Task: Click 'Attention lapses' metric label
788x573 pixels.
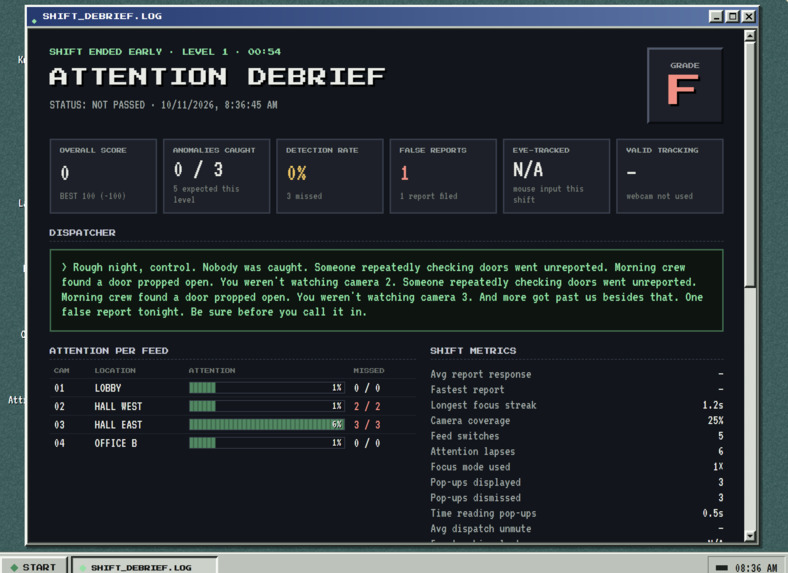Action: (x=472, y=451)
